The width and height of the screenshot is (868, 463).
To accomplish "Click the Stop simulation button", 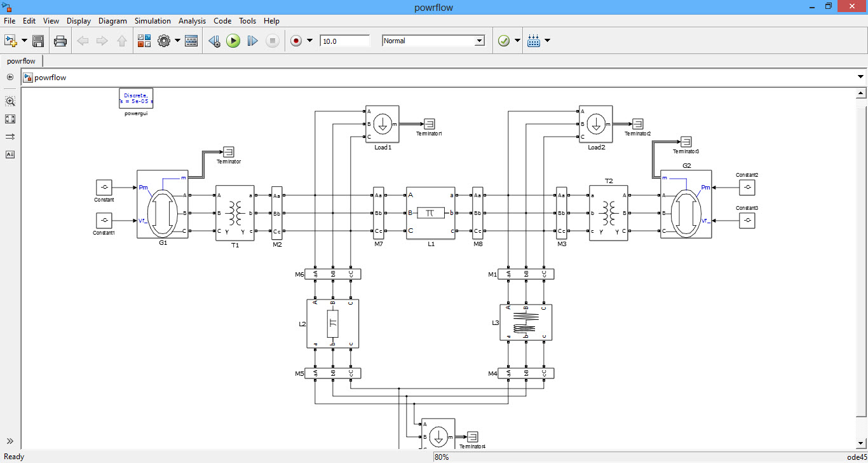I will 272,41.
